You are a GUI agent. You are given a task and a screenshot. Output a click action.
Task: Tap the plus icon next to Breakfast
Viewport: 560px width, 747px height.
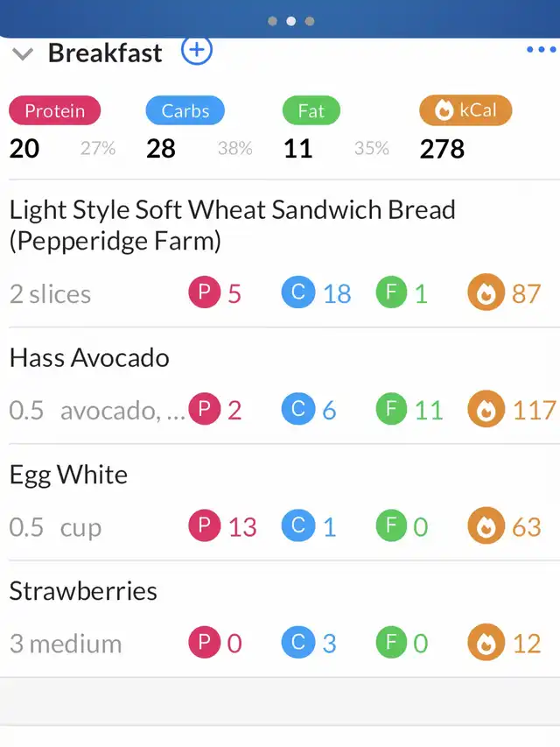(197, 50)
